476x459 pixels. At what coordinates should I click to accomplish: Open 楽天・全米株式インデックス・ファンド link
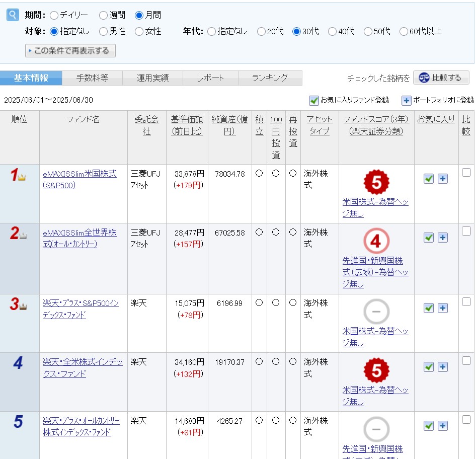pos(83,368)
